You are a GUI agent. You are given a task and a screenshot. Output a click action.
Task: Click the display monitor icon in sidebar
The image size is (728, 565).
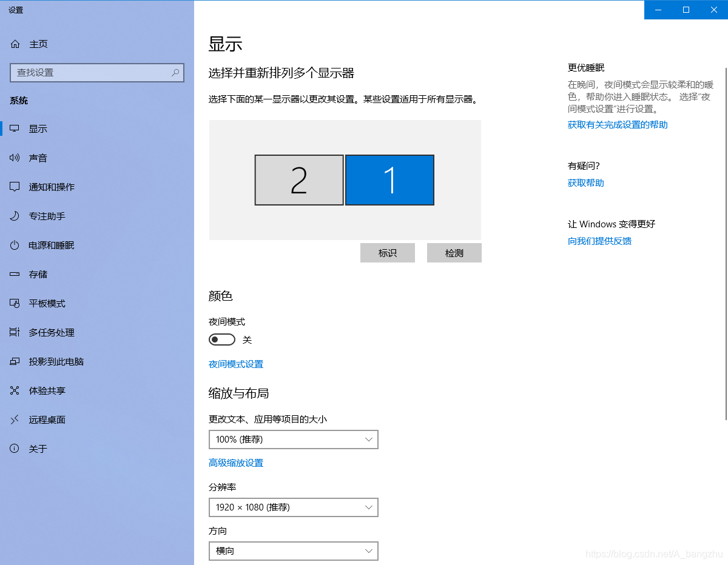point(15,129)
